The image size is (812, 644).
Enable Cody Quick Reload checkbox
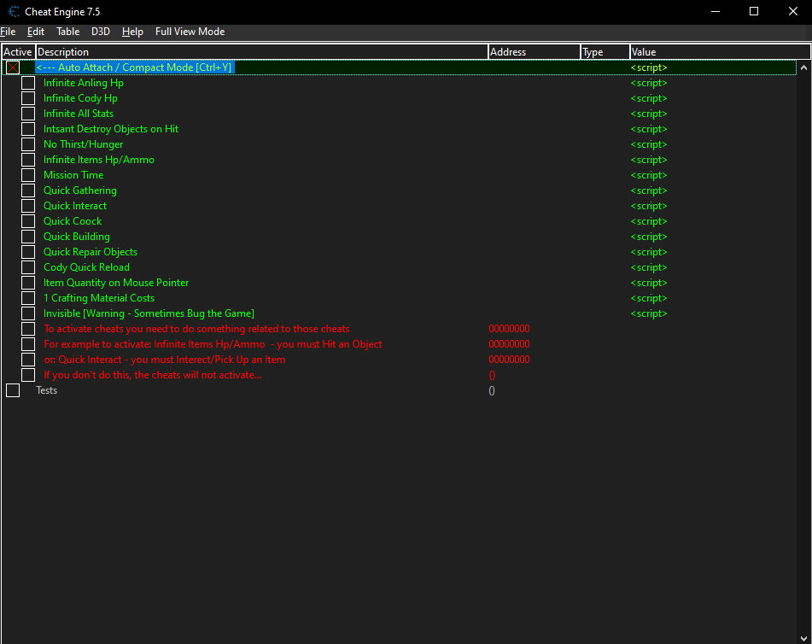point(28,267)
